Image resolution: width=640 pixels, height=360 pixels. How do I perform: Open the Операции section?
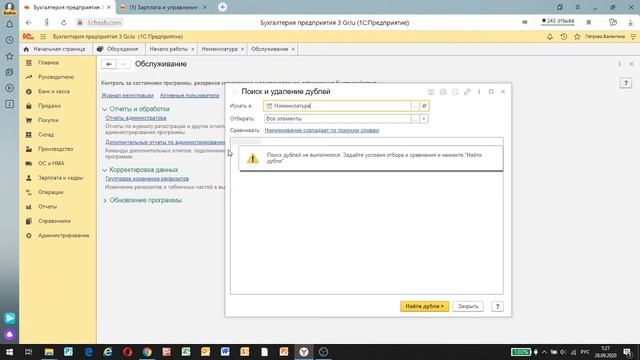click(51, 192)
